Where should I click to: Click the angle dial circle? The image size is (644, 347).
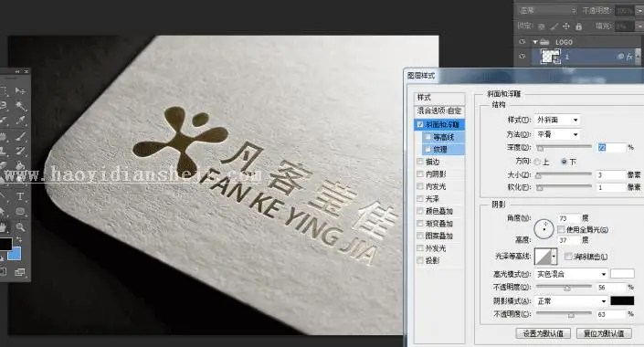[544, 228]
